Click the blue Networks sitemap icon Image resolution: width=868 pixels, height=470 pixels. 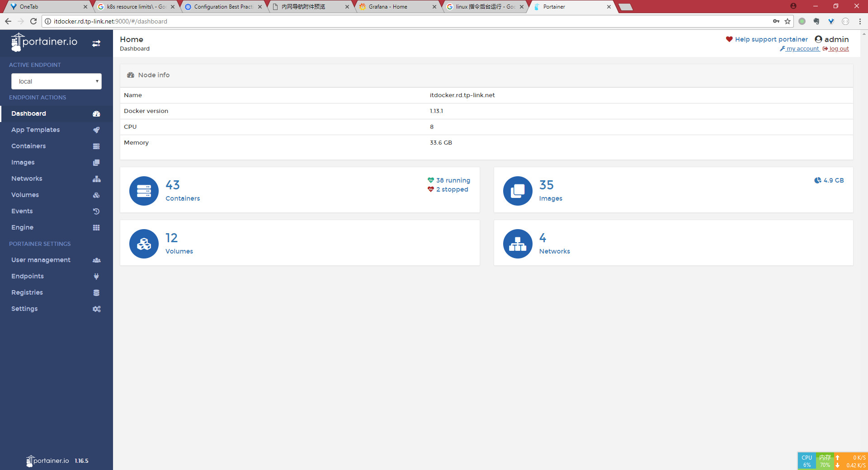[518, 244]
